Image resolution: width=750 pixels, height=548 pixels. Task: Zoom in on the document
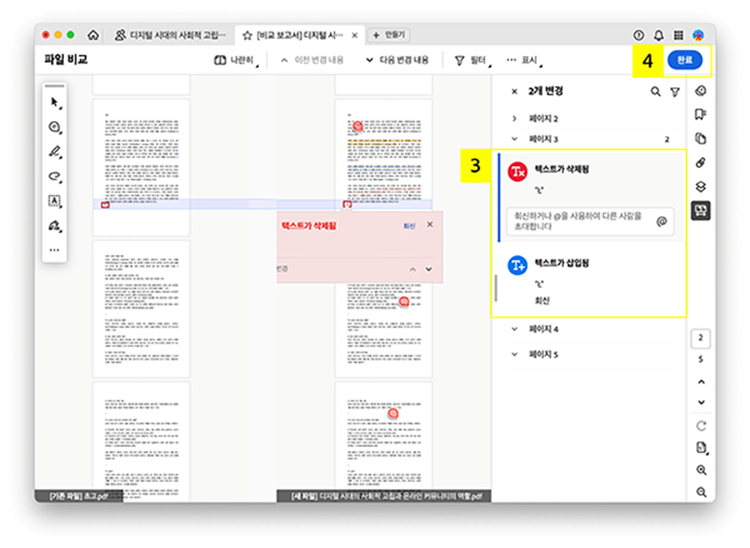701,470
